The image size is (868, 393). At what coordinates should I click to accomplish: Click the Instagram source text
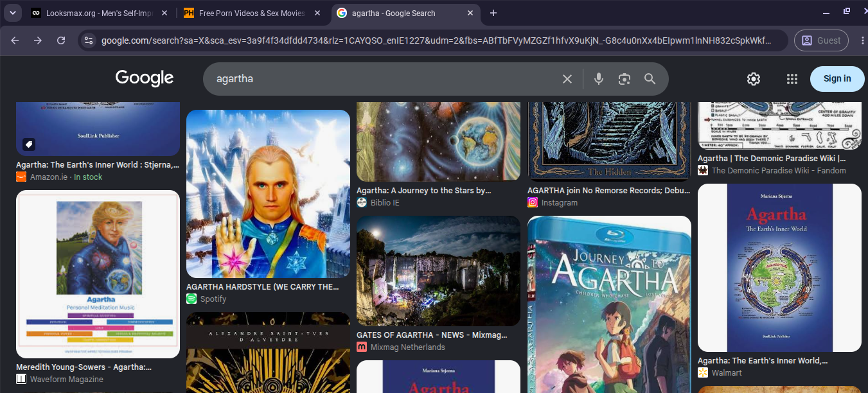point(560,202)
